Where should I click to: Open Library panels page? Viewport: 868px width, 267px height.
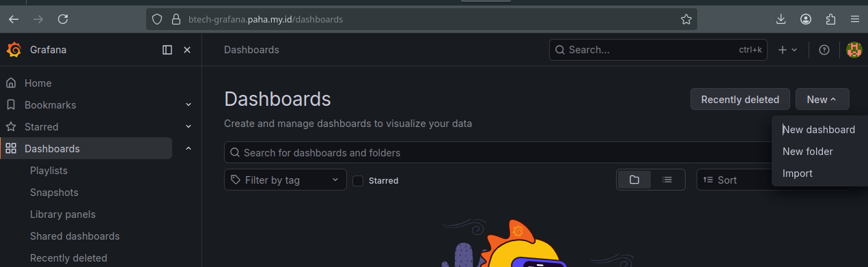[x=63, y=214]
